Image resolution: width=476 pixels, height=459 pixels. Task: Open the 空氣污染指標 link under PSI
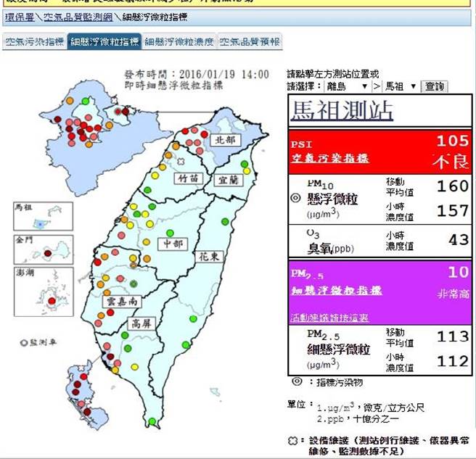tap(329, 158)
